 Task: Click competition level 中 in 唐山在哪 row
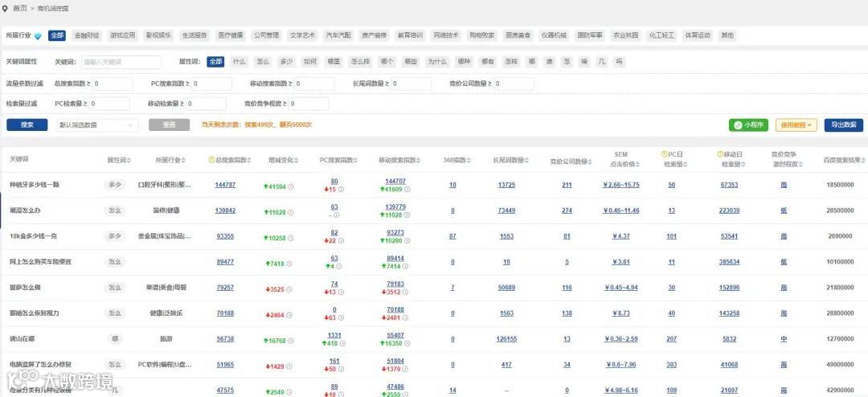784,339
